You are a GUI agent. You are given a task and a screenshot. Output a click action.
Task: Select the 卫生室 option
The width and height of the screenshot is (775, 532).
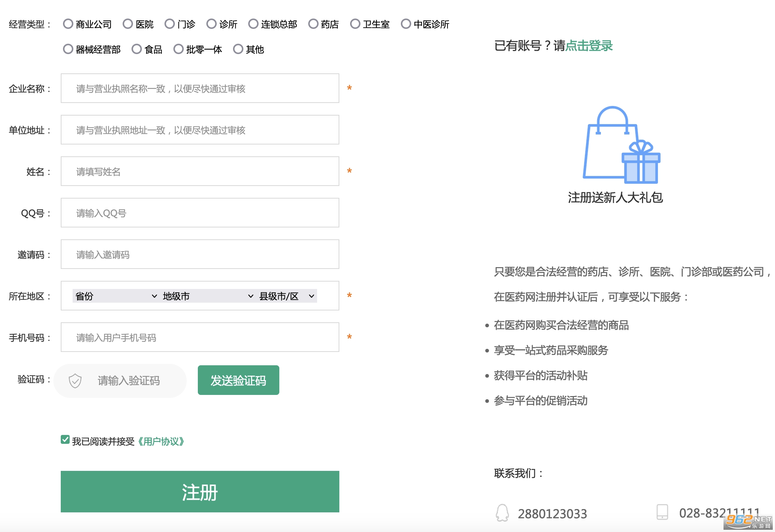coord(355,24)
